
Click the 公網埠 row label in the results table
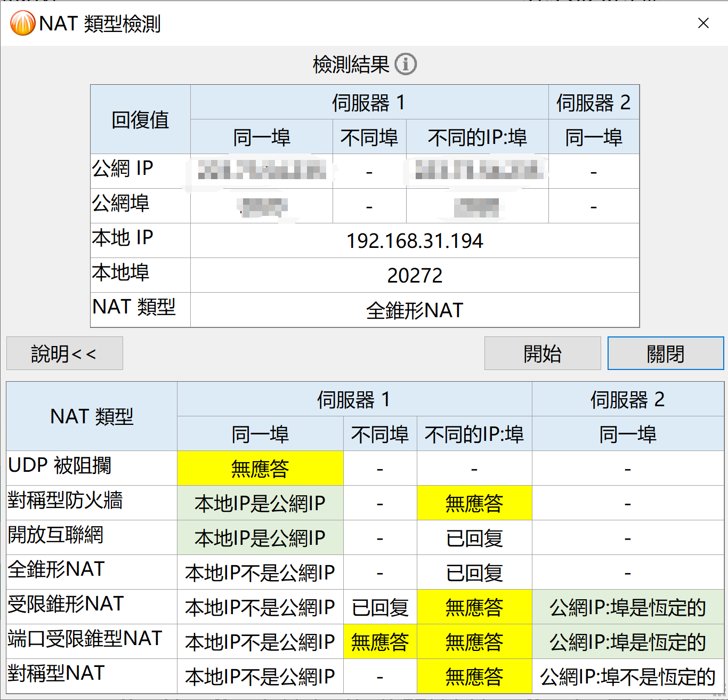tap(121, 204)
